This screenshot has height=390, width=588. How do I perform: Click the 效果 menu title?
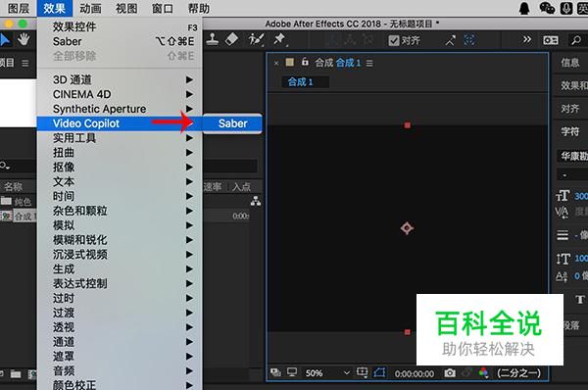tap(54, 8)
